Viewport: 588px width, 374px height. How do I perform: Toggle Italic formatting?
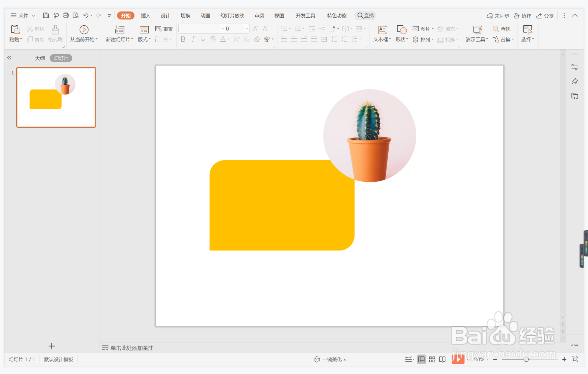pyautogui.click(x=193, y=39)
